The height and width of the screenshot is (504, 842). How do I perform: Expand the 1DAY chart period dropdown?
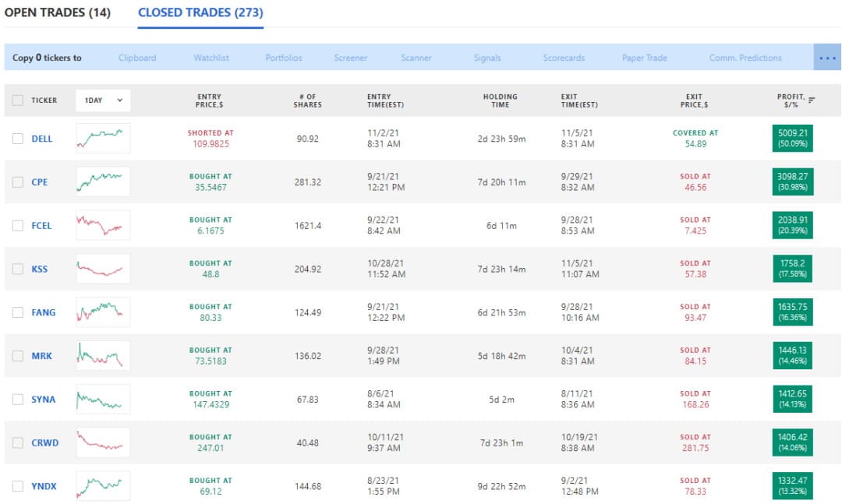[x=103, y=100]
